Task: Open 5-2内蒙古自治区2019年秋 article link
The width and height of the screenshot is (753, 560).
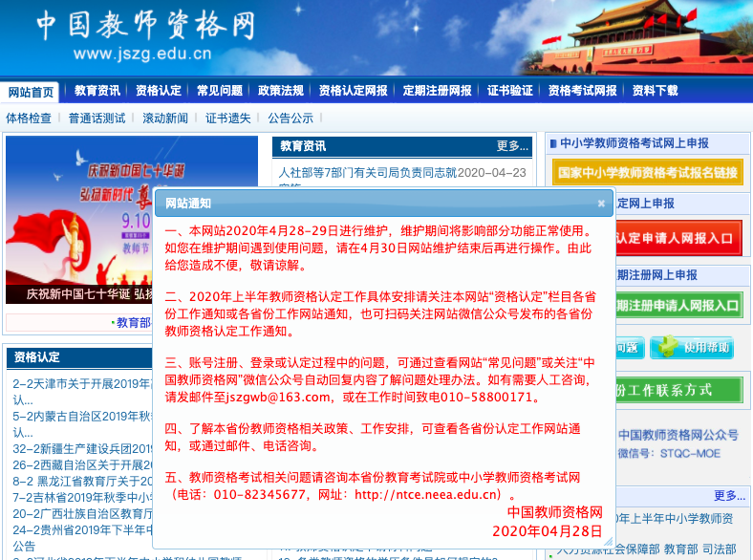Action: tap(82, 417)
